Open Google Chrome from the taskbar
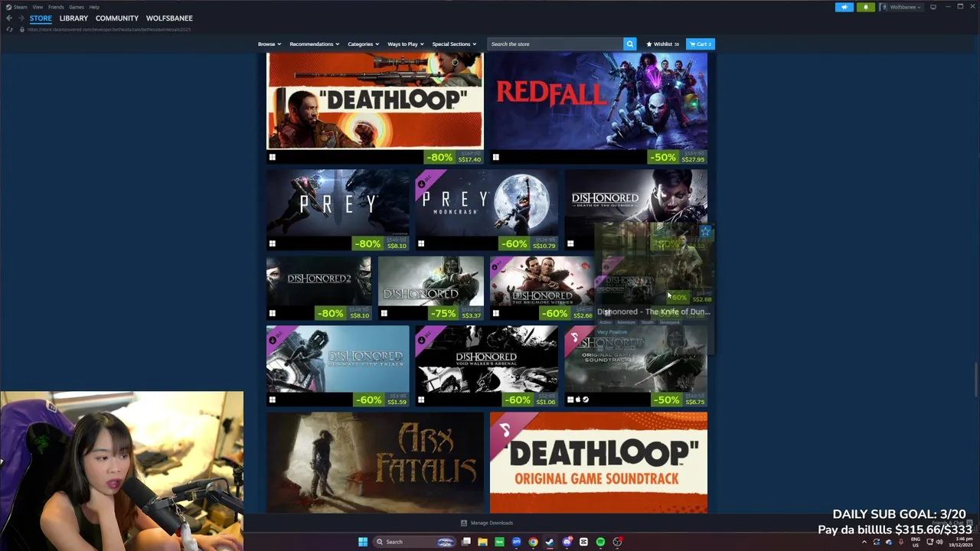This screenshot has width=980, height=551. click(533, 542)
